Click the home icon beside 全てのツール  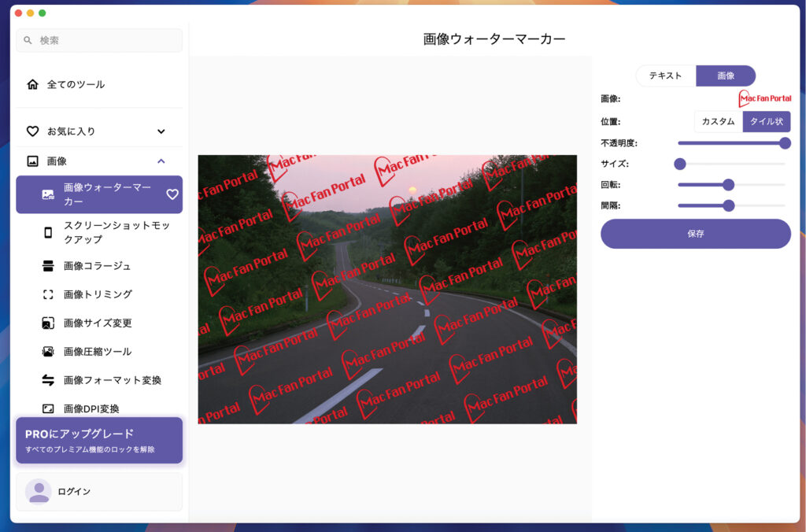[32, 84]
